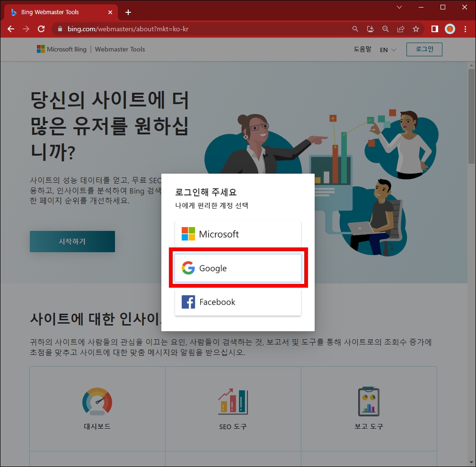This screenshot has height=467, width=476.
Task: Reload the current page
Action: pos(41,29)
